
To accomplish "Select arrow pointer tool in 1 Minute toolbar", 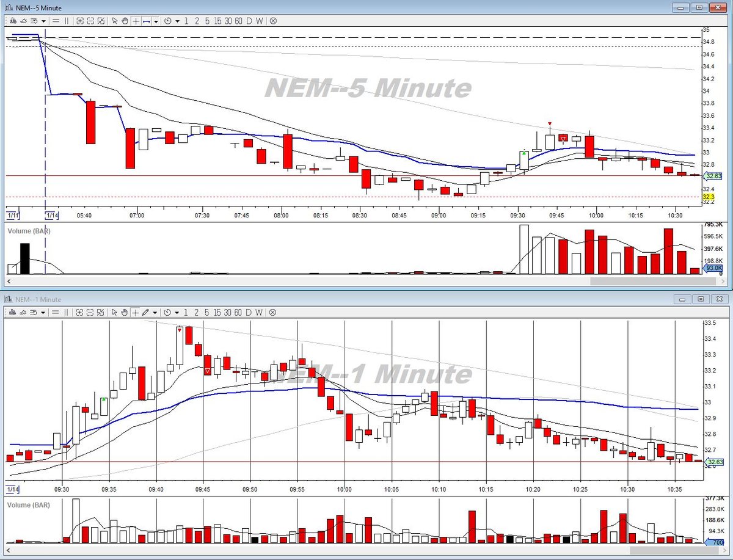I will point(114,313).
